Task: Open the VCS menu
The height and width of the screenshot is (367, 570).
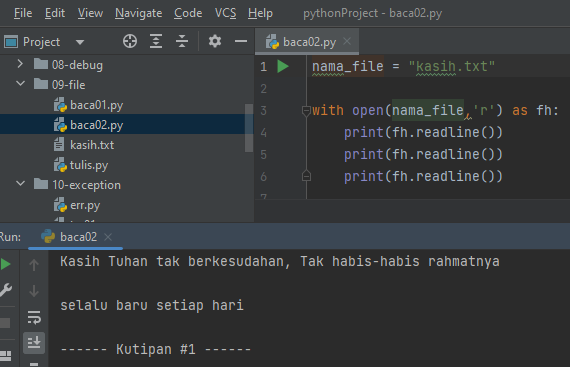Action: click(x=225, y=13)
